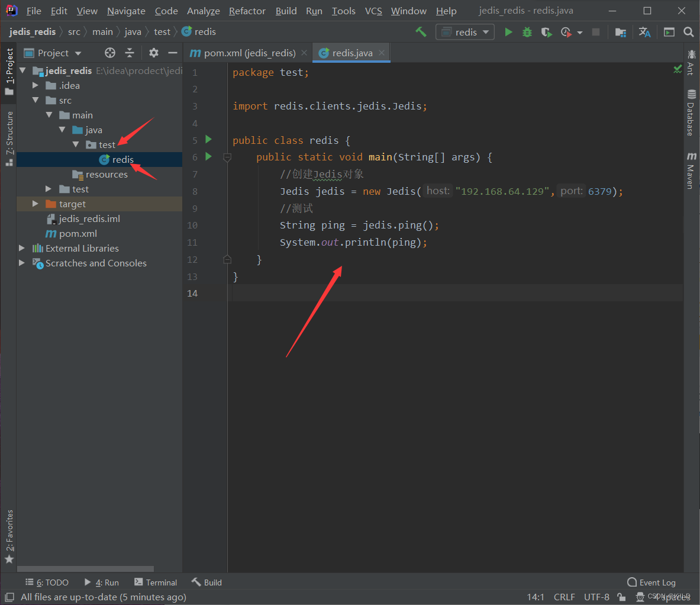Click the read-only lock icon in status bar
This screenshot has width=700, height=605.
621,597
